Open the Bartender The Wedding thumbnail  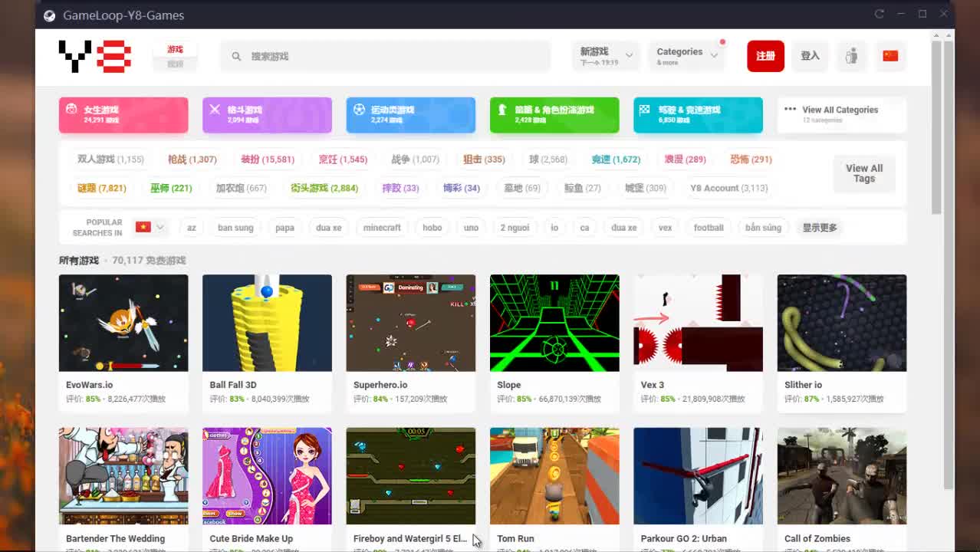point(123,476)
